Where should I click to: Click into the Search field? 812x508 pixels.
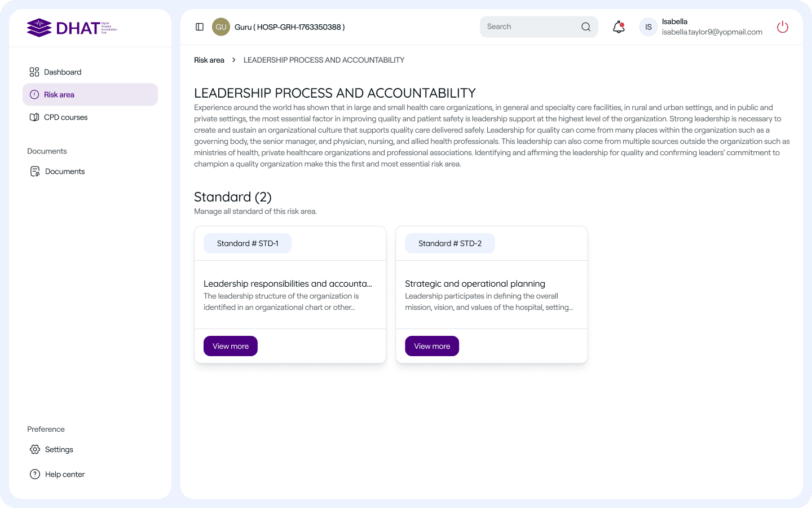[530, 27]
